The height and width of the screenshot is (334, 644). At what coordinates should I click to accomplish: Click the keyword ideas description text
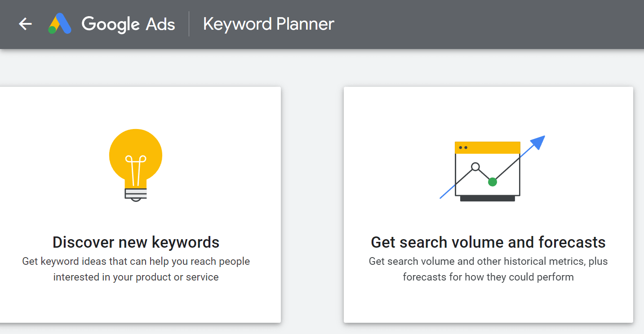[x=136, y=268]
